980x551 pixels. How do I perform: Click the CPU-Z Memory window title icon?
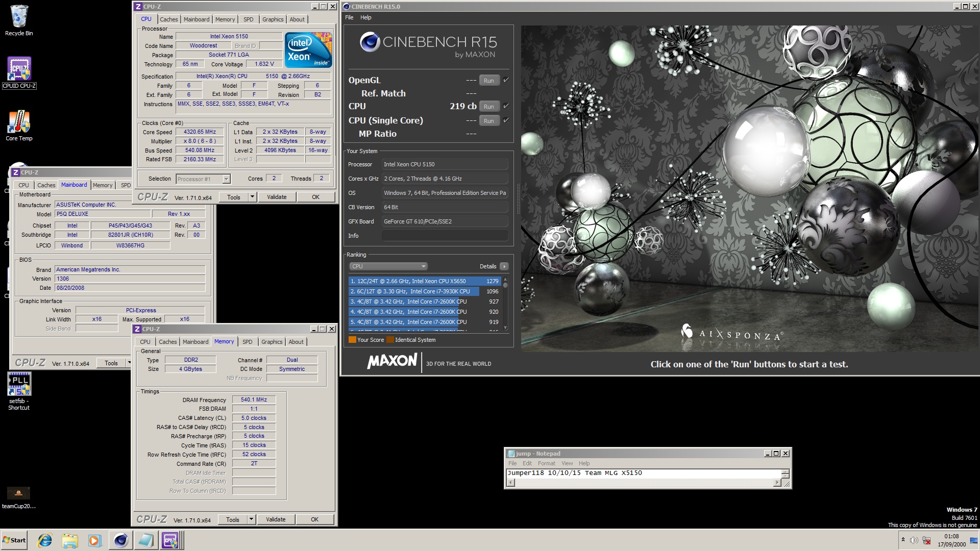click(x=137, y=329)
